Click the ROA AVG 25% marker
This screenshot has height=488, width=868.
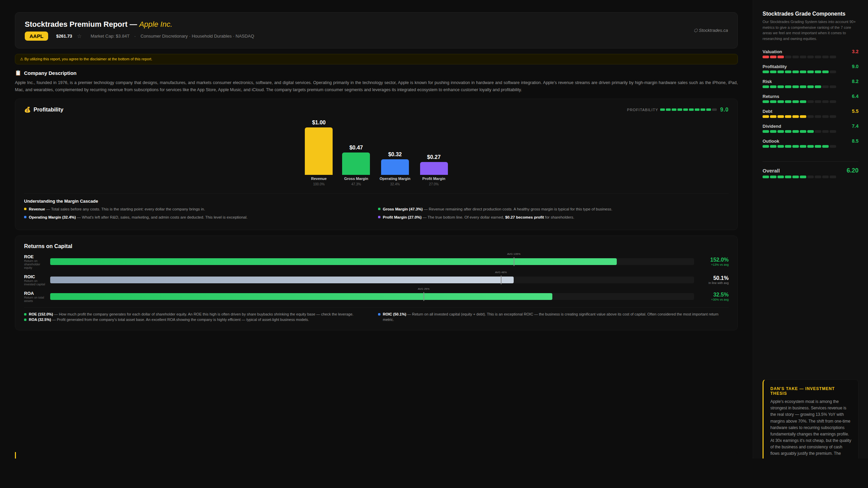tap(423, 296)
